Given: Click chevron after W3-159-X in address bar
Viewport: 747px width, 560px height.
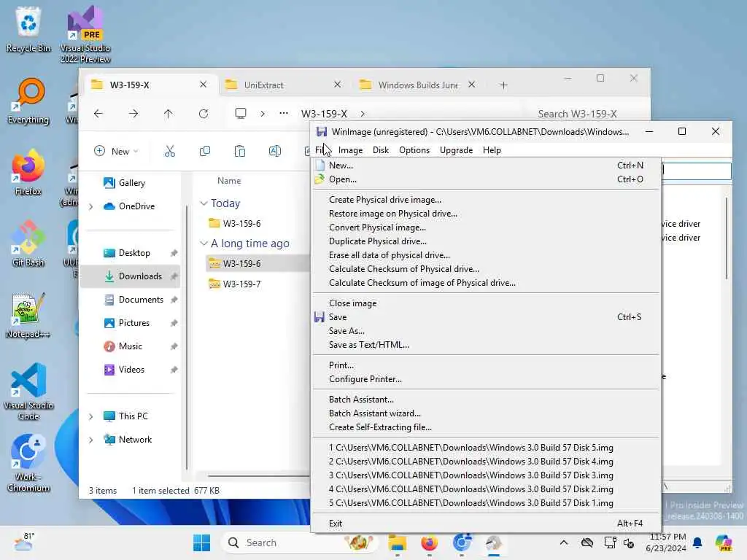Looking at the screenshot, I should click(363, 113).
